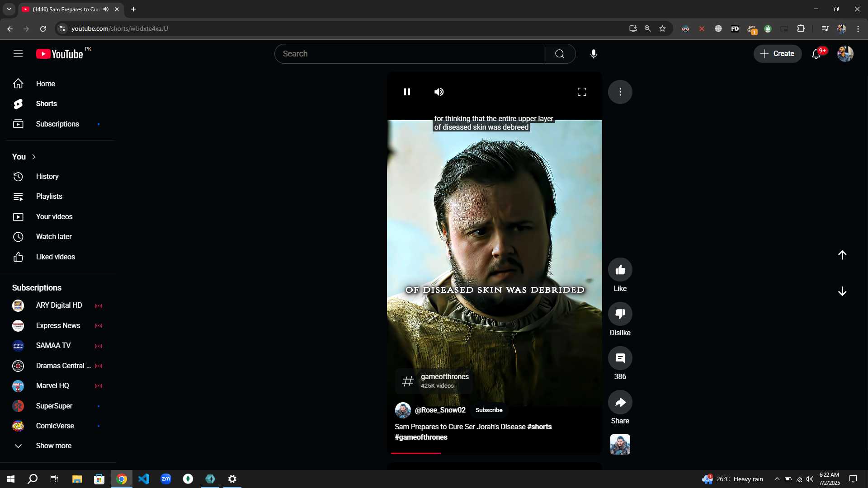Open the Create menu
This screenshot has height=488, width=868.
778,54
